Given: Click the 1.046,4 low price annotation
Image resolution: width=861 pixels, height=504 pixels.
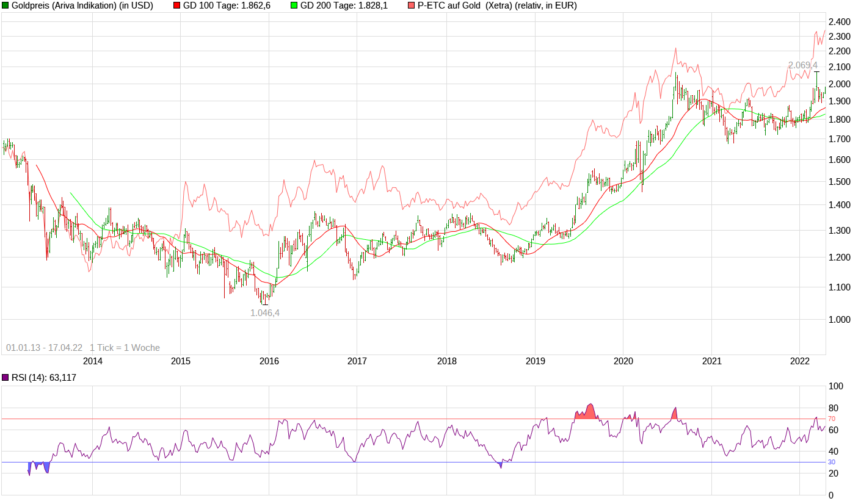Looking at the screenshot, I should 265,312.
